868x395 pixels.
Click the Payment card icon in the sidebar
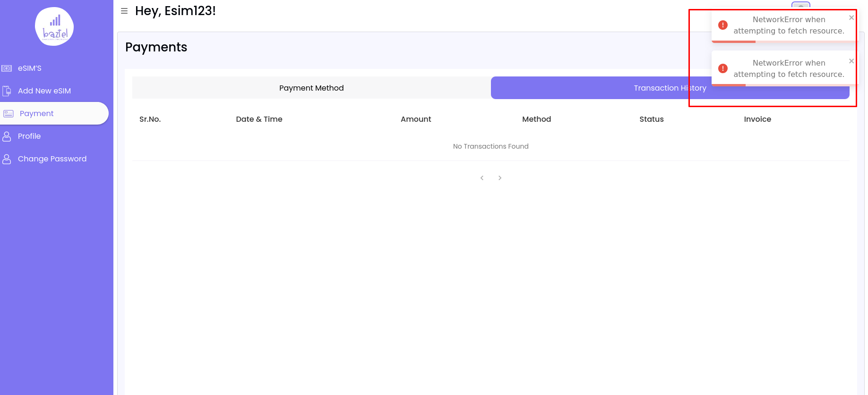9,114
